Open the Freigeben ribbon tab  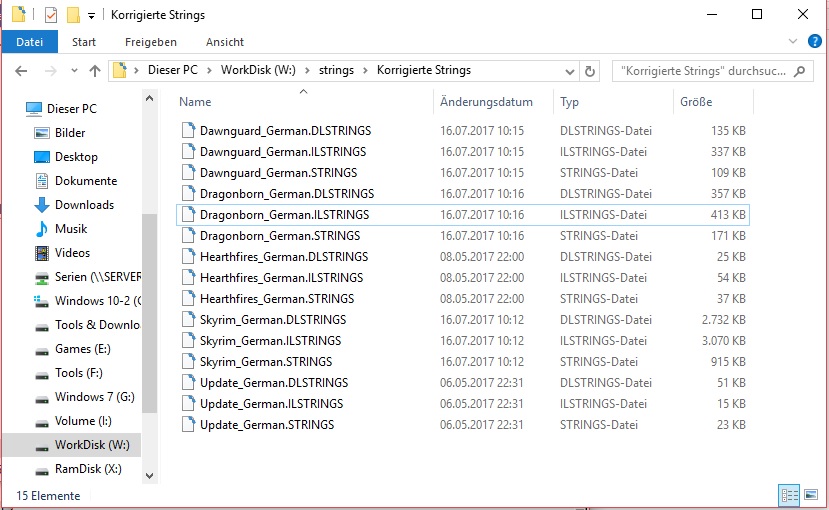point(151,42)
